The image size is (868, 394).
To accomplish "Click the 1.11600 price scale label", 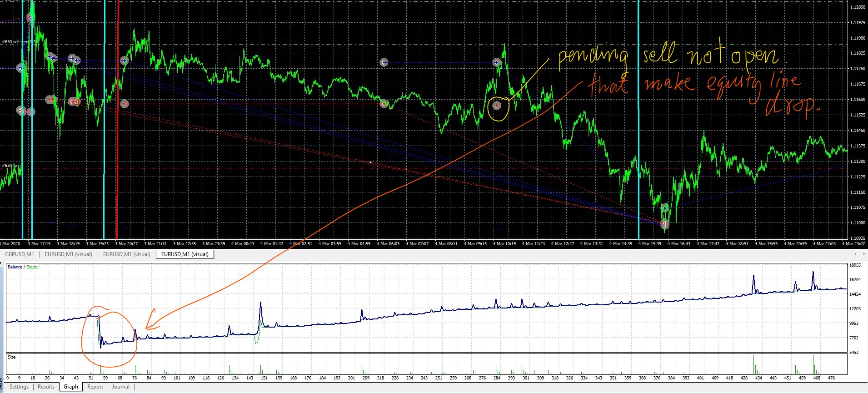I will [858, 100].
